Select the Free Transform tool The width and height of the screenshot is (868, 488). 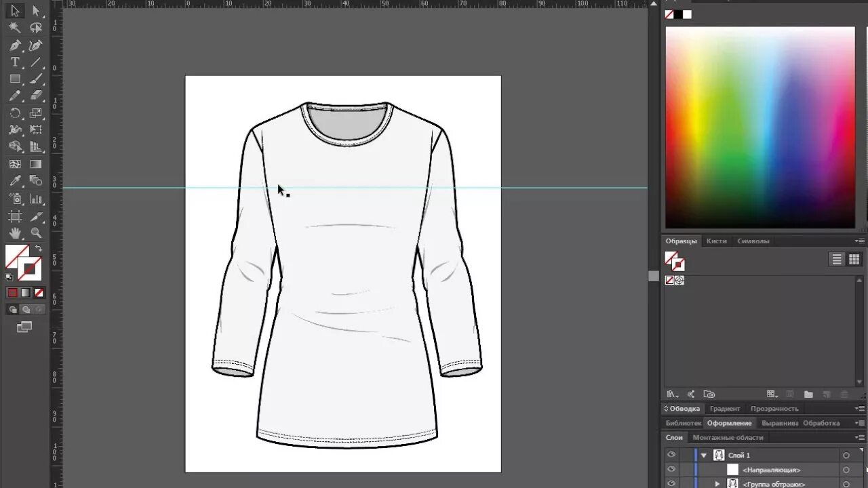(36, 129)
